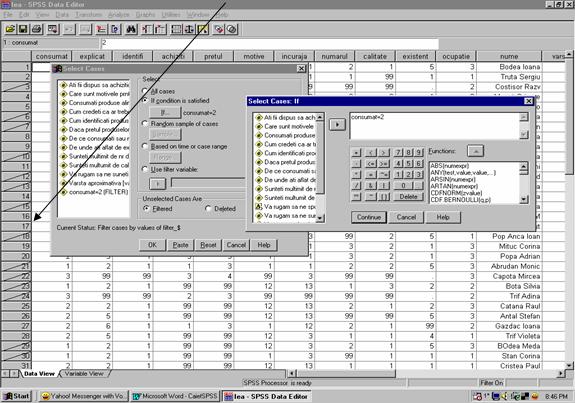
Task: Switch to the Variable View tab
Action: [x=84, y=374]
